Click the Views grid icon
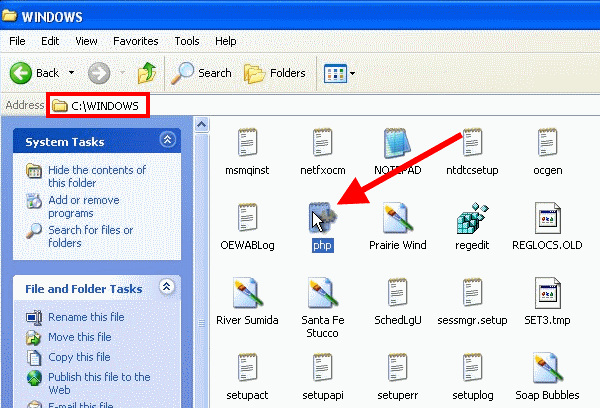Viewport: 600px width, 408px height. (335, 73)
